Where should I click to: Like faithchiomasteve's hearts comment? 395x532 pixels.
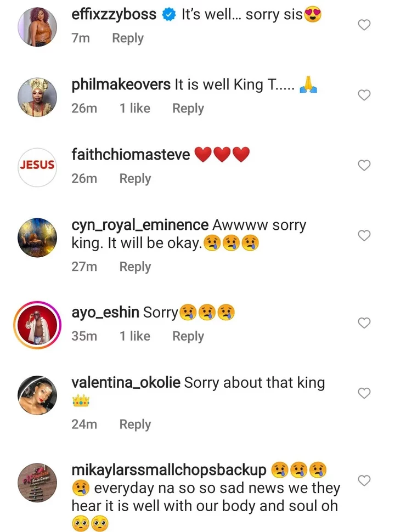[x=364, y=165]
